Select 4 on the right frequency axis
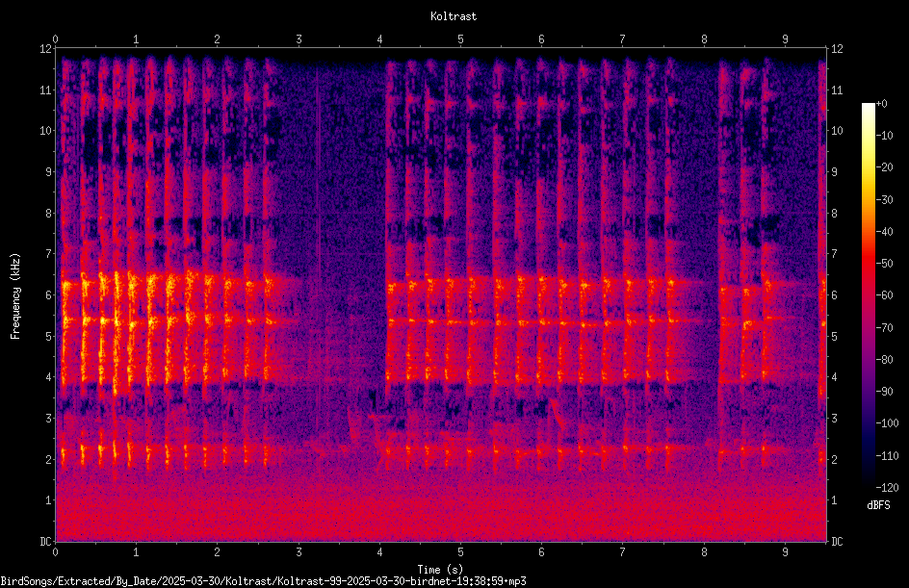Image resolution: width=909 pixels, height=588 pixels. (834, 377)
